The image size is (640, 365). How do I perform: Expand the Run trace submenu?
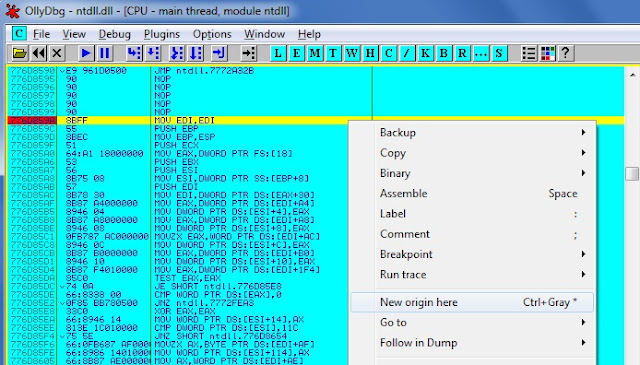473,274
